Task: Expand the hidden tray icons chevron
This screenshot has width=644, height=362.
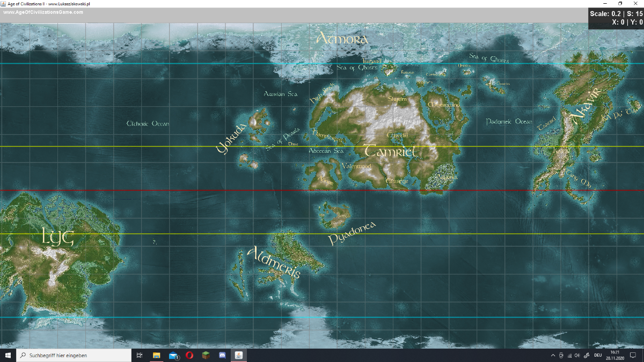Action: tap(553, 355)
